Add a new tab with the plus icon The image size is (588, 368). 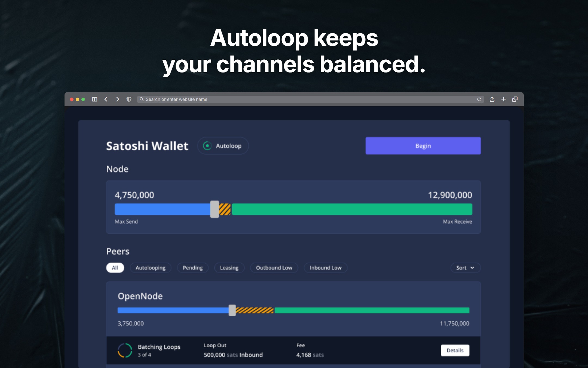(x=503, y=99)
